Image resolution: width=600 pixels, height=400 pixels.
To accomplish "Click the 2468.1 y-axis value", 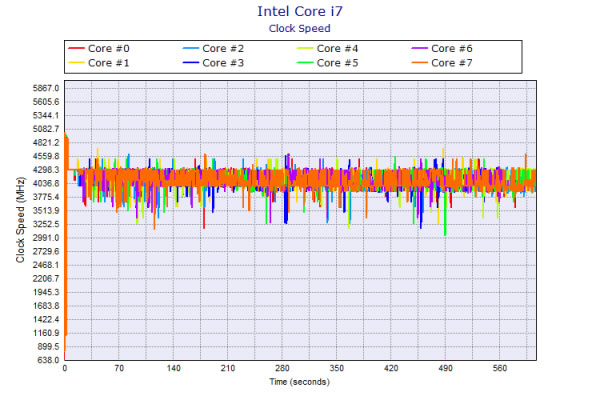I will pyautogui.click(x=46, y=265).
